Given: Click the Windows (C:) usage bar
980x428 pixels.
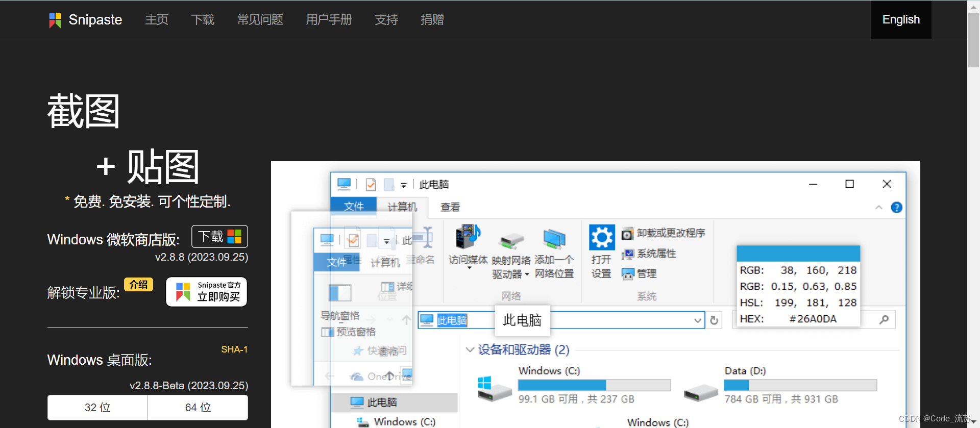Looking at the screenshot, I should coord(594,385).
